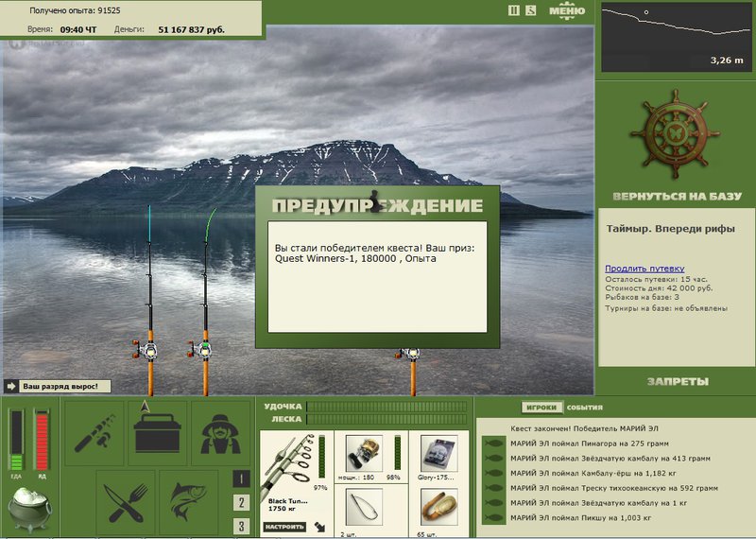The height and width of the screenshot is (539, 756).
Task: Follow the Продлить путевку link
Action: [644, 269]
